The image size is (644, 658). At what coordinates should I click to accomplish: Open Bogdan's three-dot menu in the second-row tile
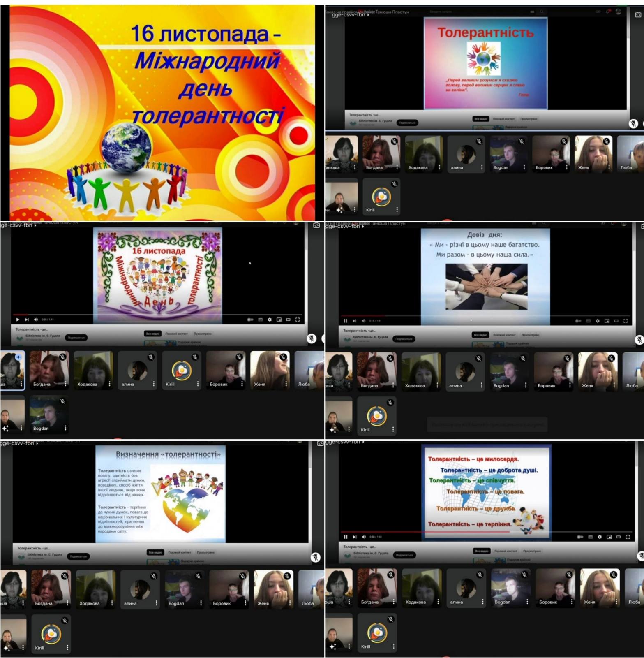tap(65, 428)
